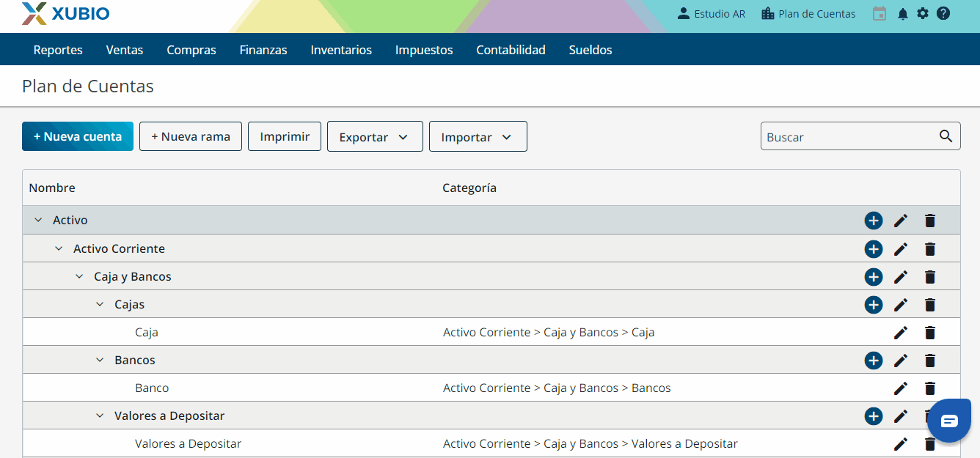Collapse the Valores a Depositar branch
The width and height of the screenshot is (980, 458).
[100, 415]
